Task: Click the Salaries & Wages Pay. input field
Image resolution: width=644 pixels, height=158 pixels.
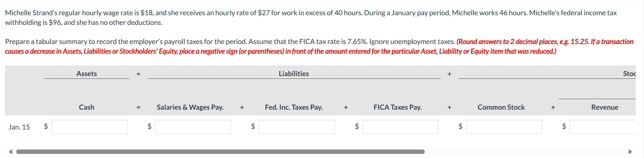Action: tap(192, 127)
